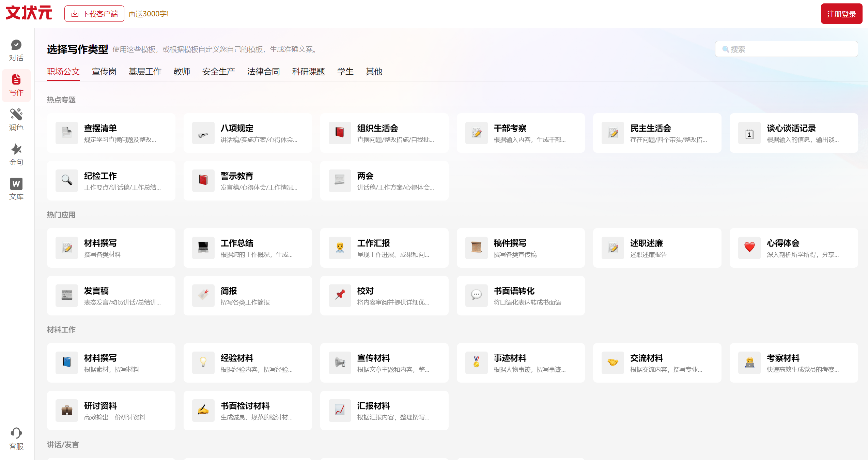The width and height of the screenshot is (868, 460).
Task: Click inside the 搜索 search field
Action: point(786,49)
